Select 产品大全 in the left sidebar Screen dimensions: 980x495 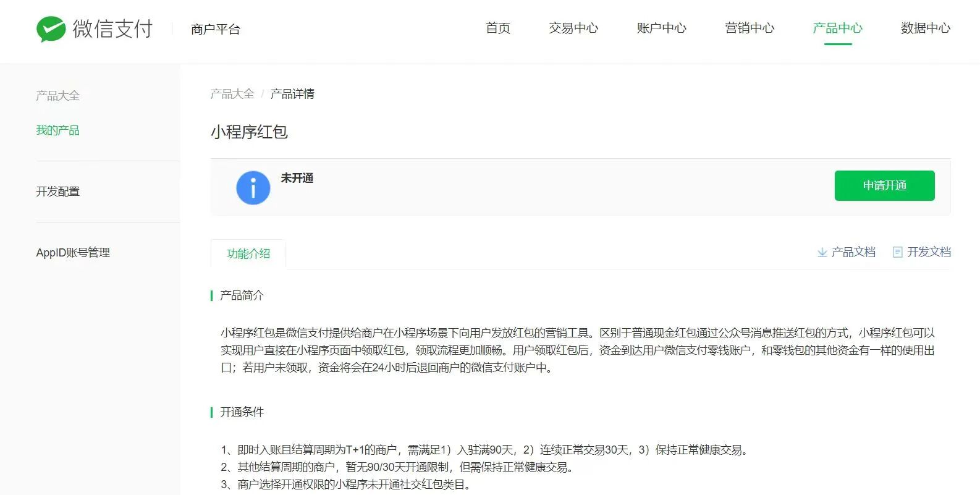coord(57,96)
